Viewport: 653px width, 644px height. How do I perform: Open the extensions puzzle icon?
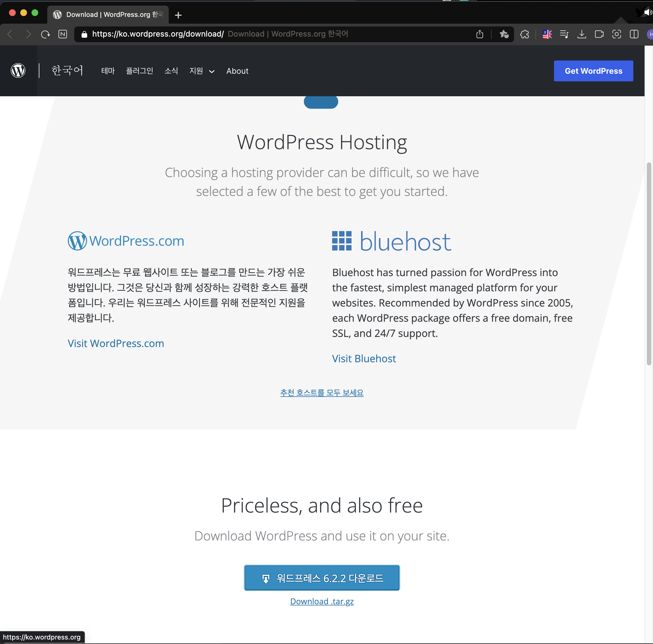click(x=524, y=34)
